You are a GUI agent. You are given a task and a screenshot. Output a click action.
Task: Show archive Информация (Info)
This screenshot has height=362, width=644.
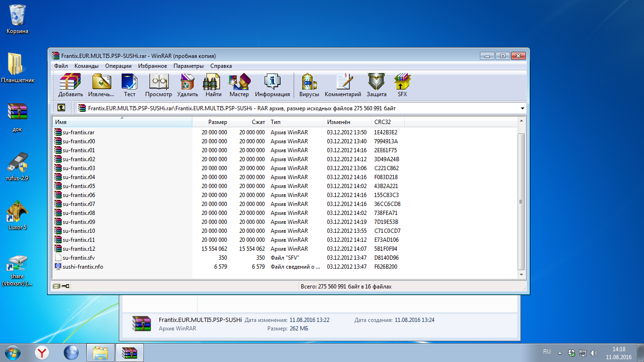[x=272, y=85]
